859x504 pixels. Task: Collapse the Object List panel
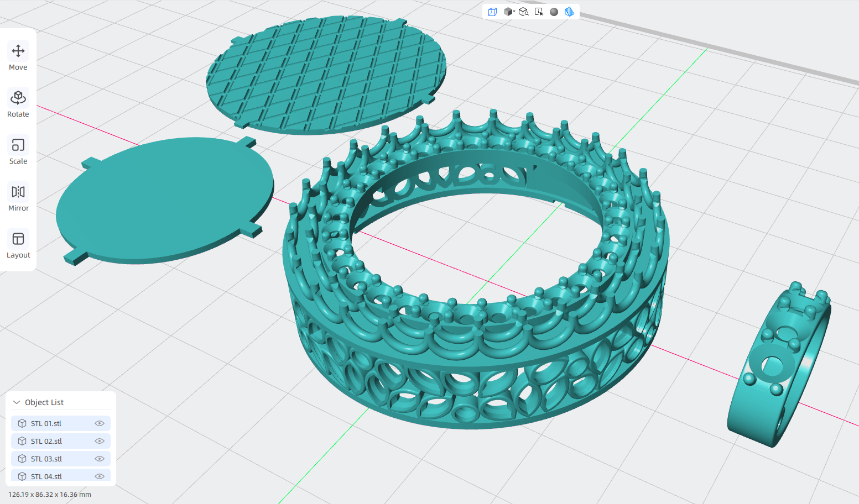click(17, 402)
